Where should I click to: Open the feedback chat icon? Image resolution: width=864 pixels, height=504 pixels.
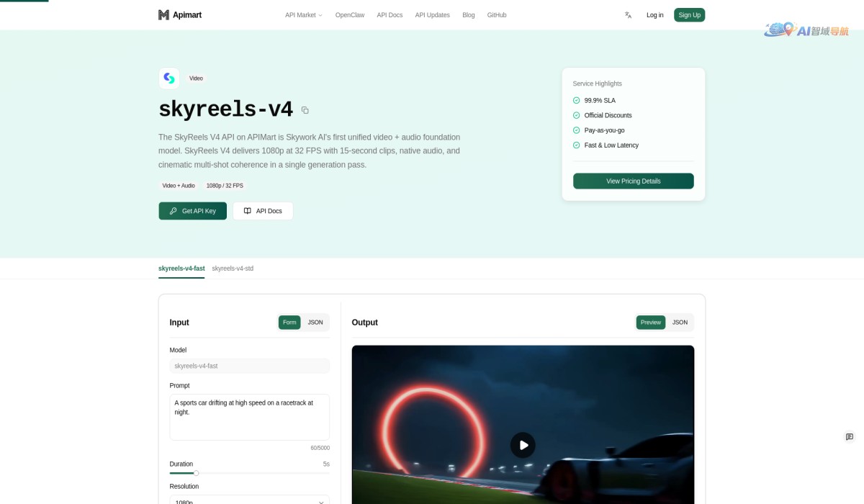pos(850,436)
